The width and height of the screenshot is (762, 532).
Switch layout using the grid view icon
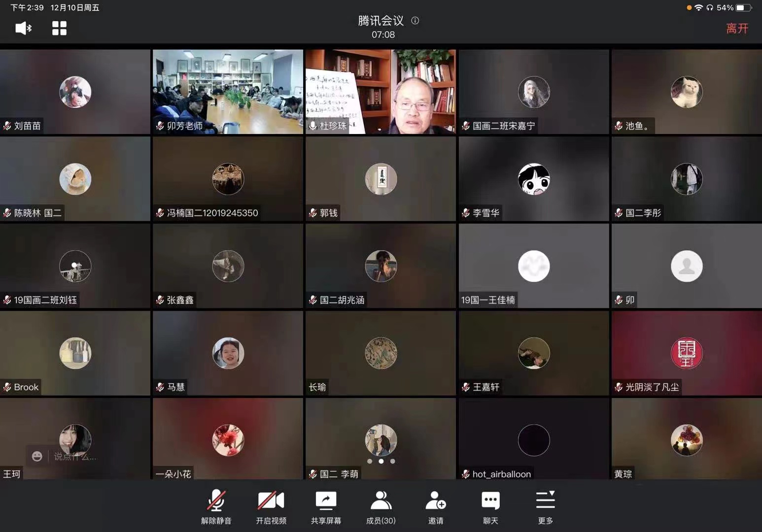(x=59, y=28)
